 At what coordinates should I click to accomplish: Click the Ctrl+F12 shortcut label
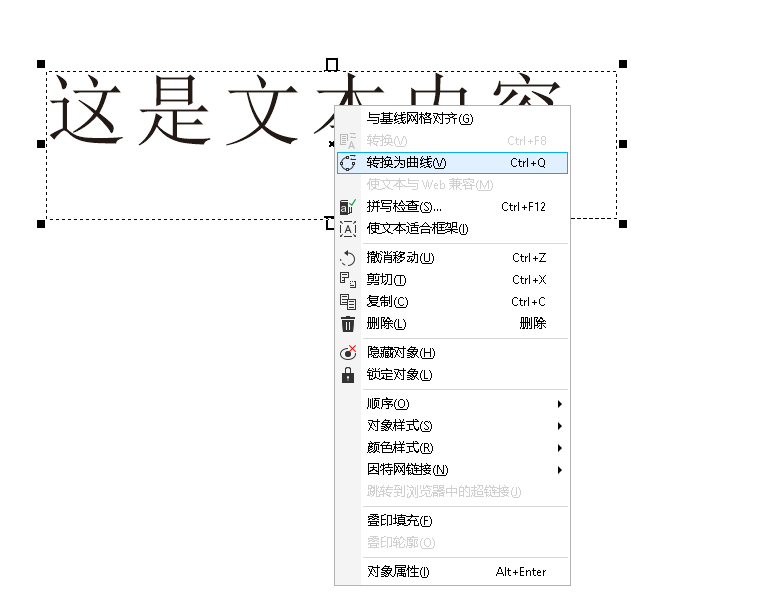click(x=523, y=206)
